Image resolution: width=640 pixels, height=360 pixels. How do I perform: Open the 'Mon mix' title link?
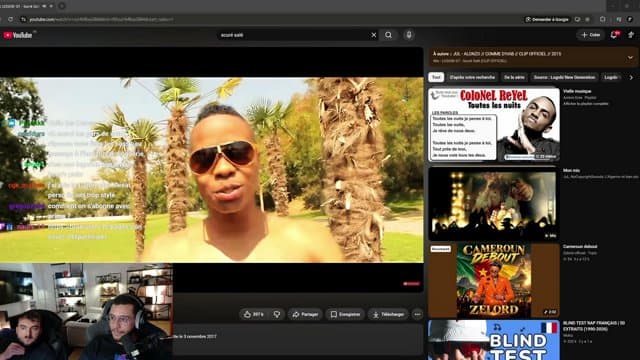coord(571,171)
